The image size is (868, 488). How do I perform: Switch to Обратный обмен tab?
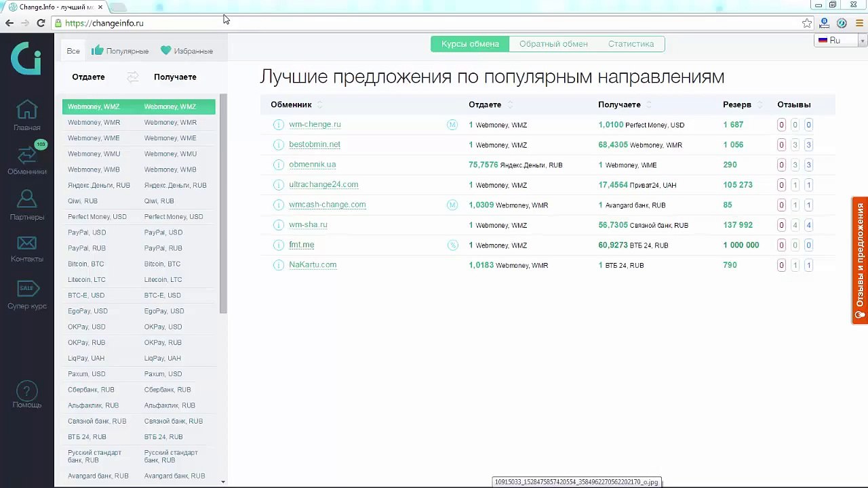coord(553,44)
